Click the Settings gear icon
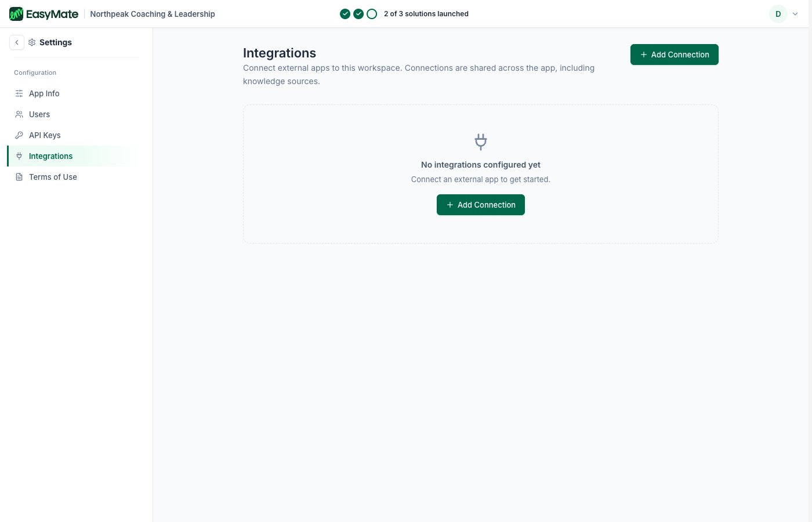Image resolution: width=812 pixels, height=522 pixels. point(32,42)
